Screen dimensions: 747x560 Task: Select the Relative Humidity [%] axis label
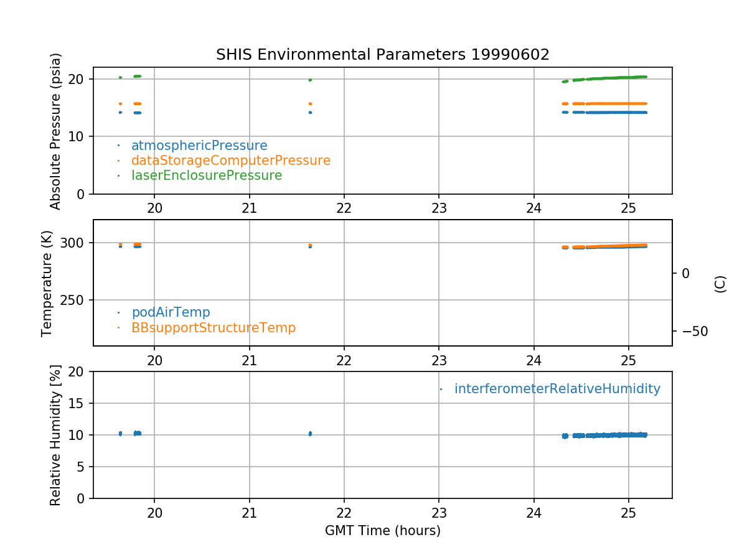tap(55, 435)
